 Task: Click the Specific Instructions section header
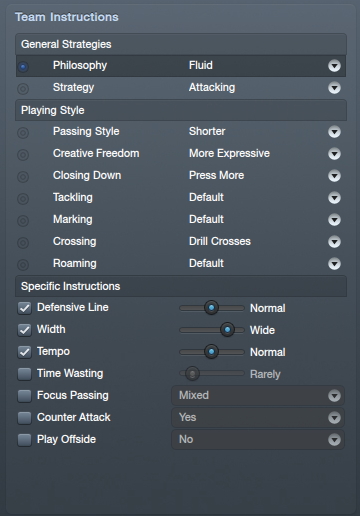point(181,286)
